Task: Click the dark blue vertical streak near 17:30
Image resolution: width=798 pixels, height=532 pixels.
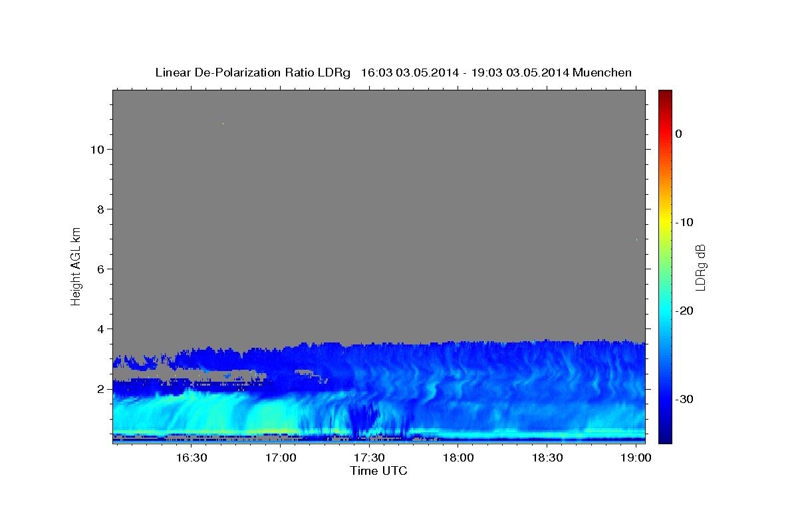Action: [x=362, y=418]
